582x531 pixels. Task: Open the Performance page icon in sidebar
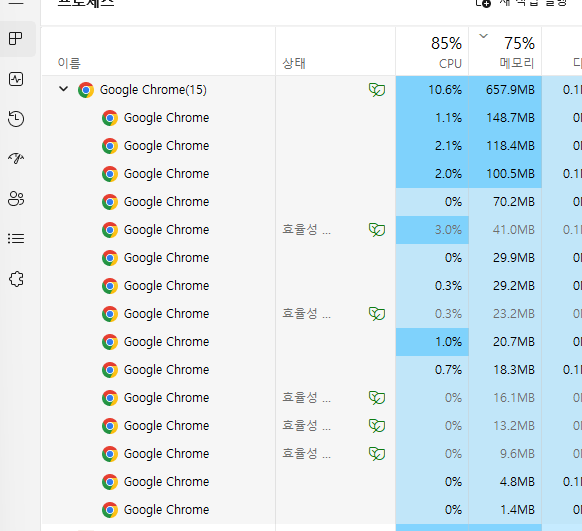click(x=16, y=79)
